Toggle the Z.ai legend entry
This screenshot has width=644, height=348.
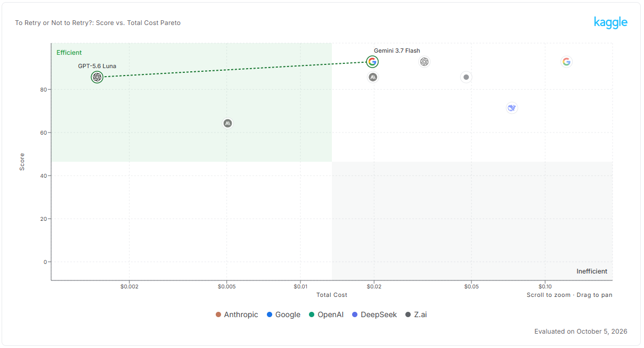416,314
